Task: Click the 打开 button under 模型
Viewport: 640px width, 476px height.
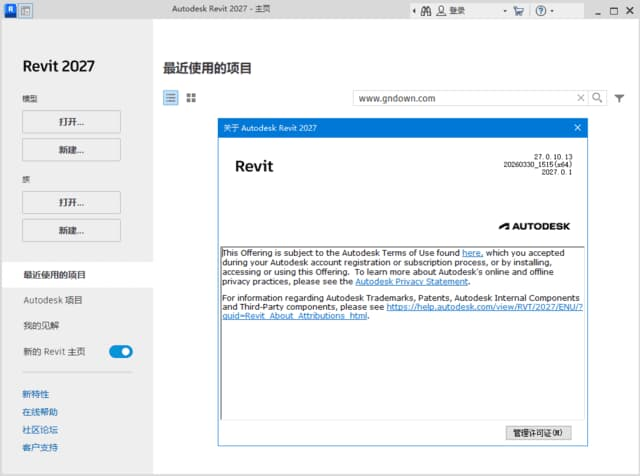Action: pos(71,122)
